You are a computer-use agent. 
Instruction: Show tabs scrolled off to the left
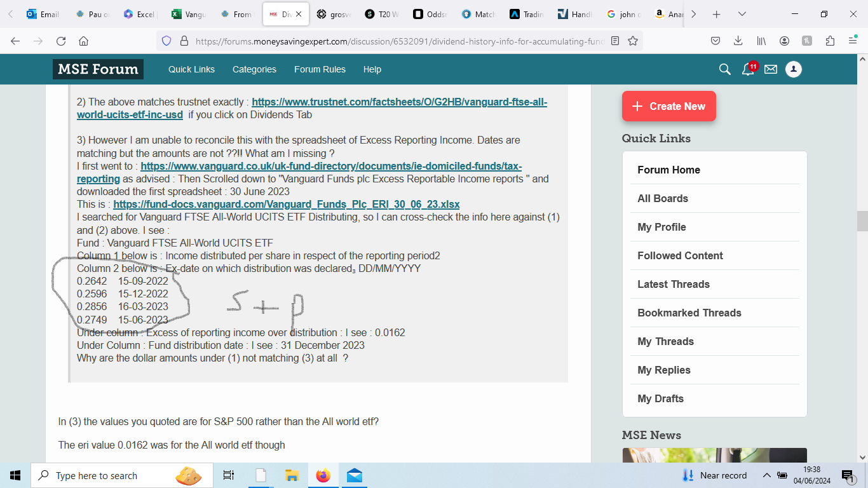coord(10,14)
